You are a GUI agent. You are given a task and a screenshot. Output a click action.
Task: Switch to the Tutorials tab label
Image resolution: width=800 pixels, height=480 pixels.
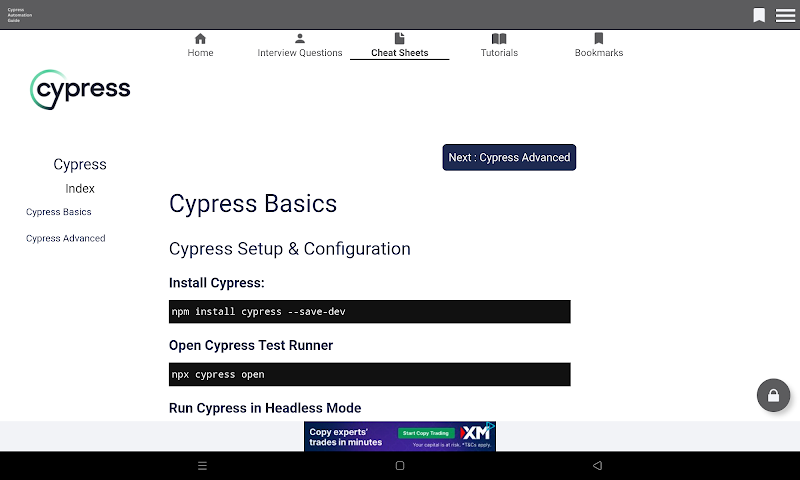499,53
